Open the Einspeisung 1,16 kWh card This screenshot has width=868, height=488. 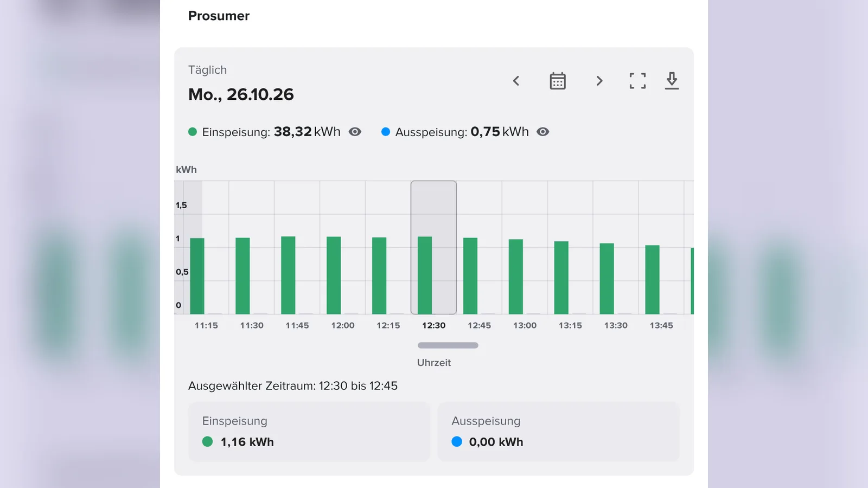309,432
